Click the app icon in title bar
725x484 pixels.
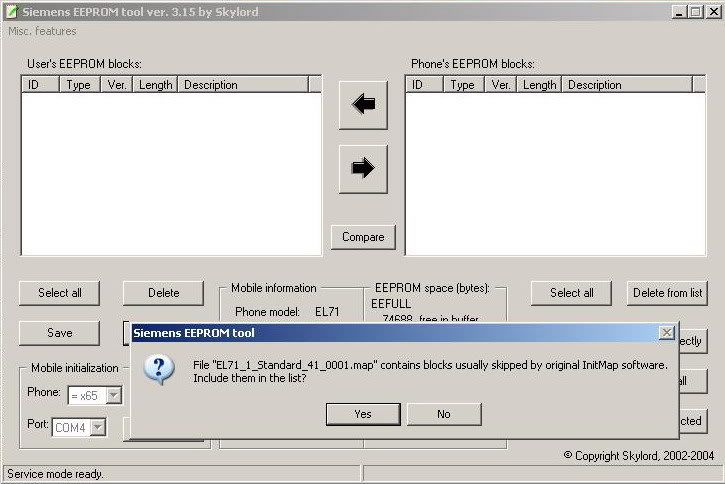(11, 12)
